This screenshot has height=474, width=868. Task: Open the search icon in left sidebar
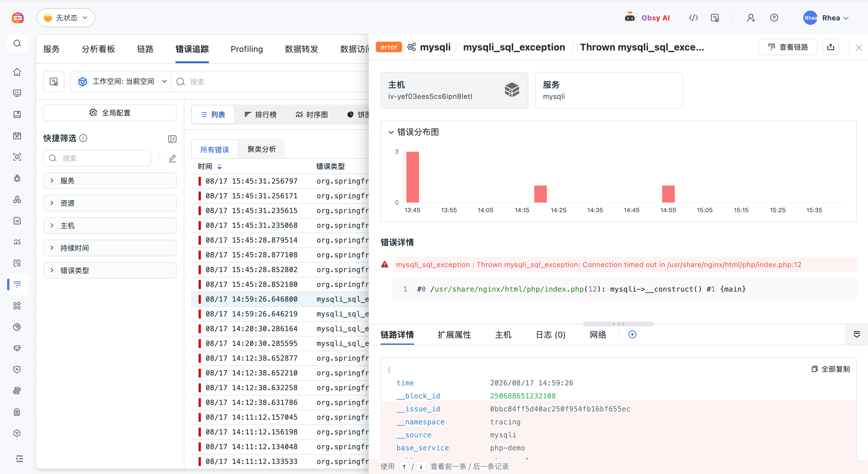17,43
